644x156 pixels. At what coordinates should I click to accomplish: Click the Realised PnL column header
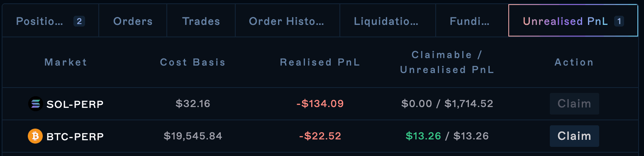(x=320, y=62)
